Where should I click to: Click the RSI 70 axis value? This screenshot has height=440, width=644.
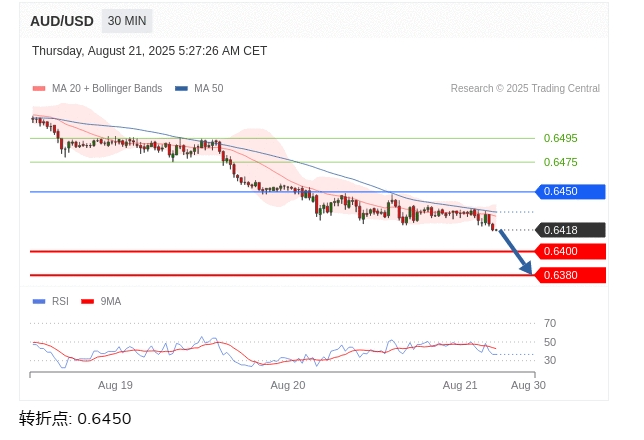550,323
